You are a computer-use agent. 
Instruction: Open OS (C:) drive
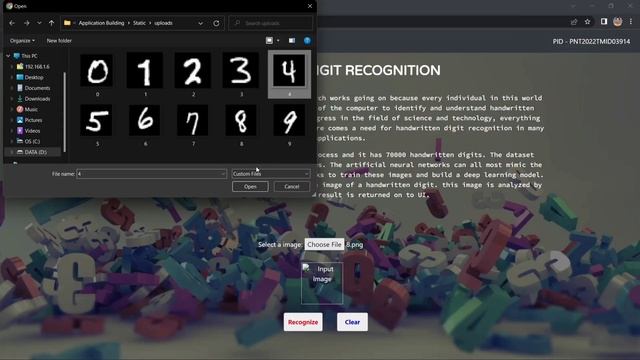point(32,141)
